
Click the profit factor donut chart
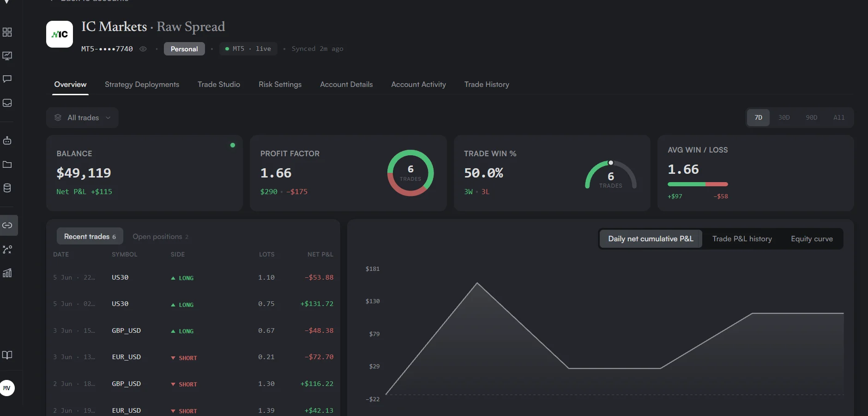point(410,173)
